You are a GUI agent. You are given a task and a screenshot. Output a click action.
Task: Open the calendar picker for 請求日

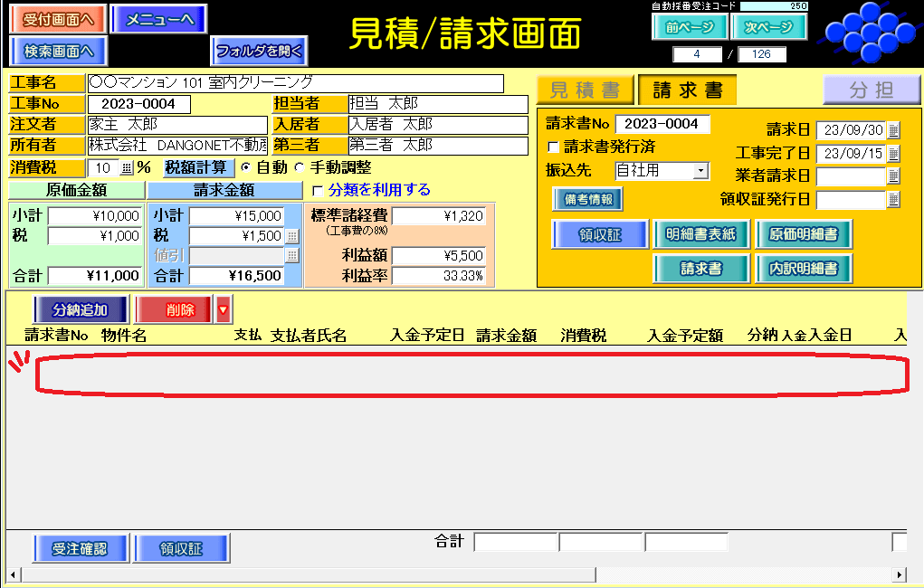[894, 130]
